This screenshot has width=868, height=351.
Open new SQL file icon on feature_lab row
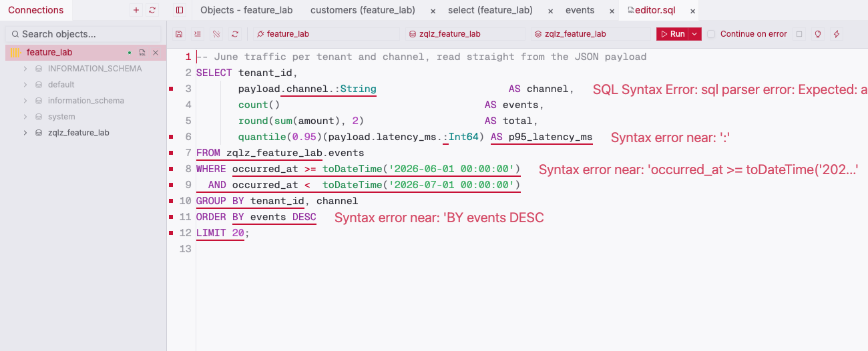pyautogui.click(x=142, y=53)
